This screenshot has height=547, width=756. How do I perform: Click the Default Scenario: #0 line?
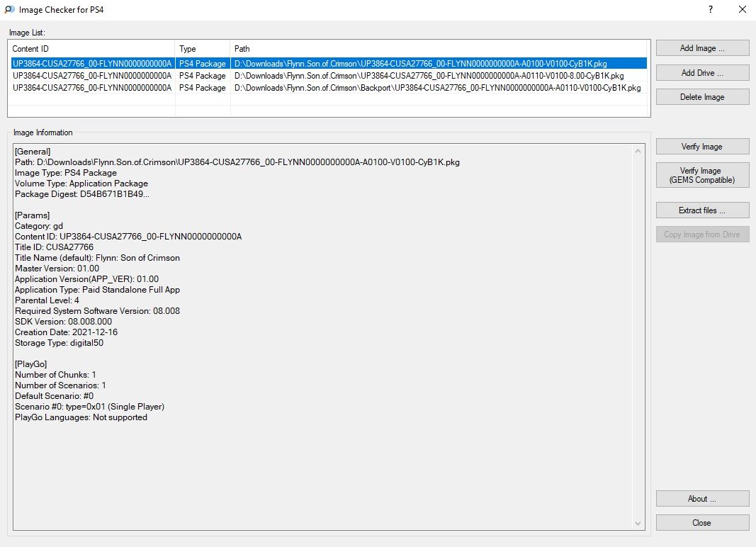tap(54, 396)
